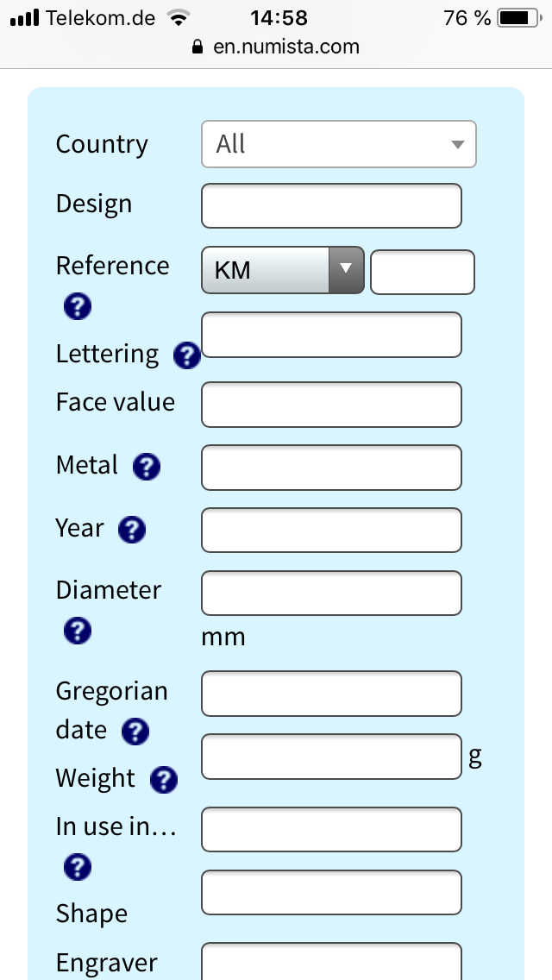Focus the Shape input field
The height and width of the screenshot is (980, 552).
[331, 893]
